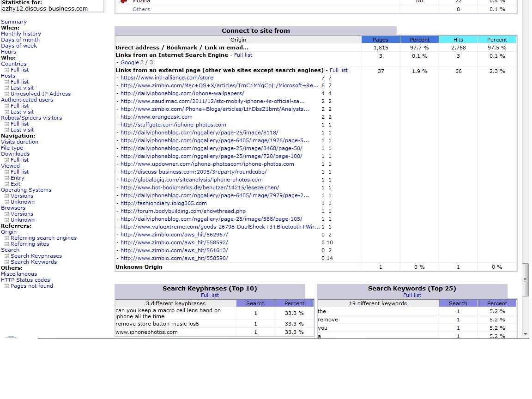Open the intl-alliance.com/store referrer link
This screenshot has height=399, width=532.
(167, 78)
